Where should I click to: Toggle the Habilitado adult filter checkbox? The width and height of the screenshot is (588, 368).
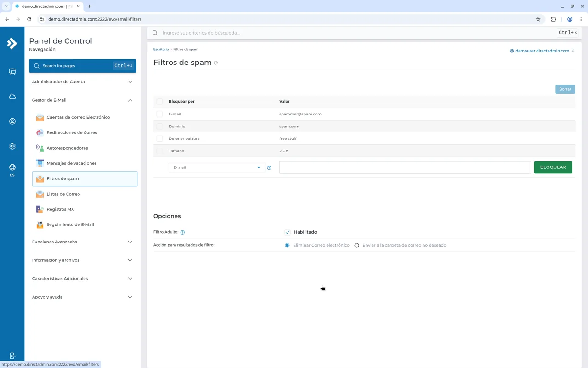click(288, 232)
